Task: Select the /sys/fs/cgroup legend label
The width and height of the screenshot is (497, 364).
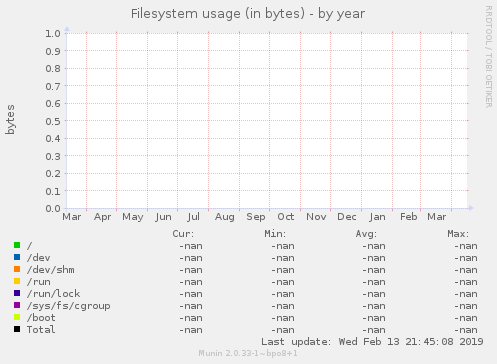Action: 69,306
